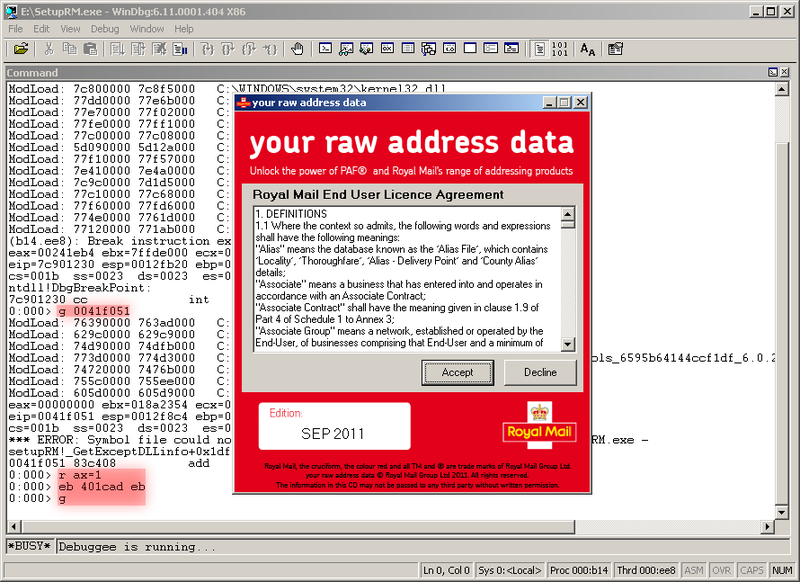Open the Edit menu

(41, 29)
